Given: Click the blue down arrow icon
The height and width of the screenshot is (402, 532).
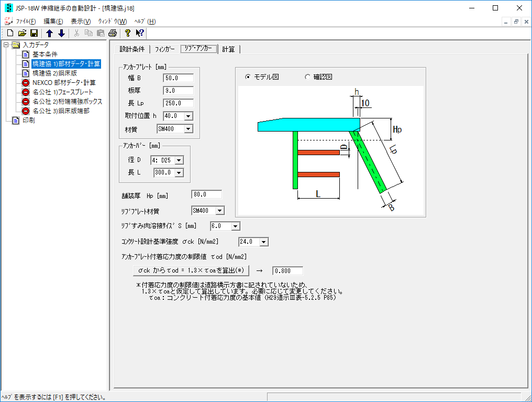Looking at the screenshot, I should 61,34.
